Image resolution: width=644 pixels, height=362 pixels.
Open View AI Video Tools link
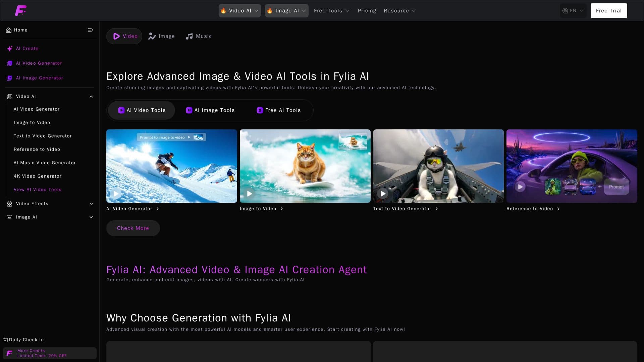pyautogui.click(x=38, y=190)
